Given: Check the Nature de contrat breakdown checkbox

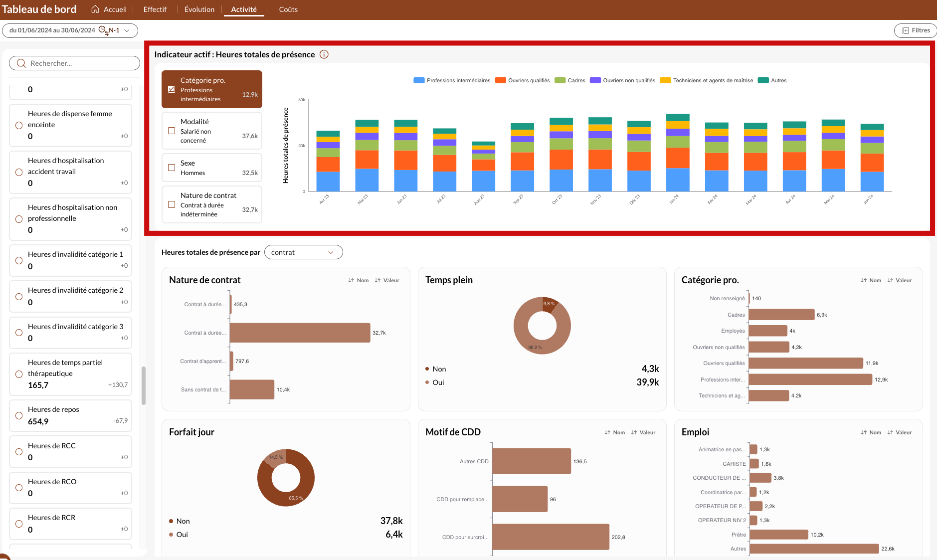Looking at the screenshot, I should pyautogui.click(x=172, y=204).
